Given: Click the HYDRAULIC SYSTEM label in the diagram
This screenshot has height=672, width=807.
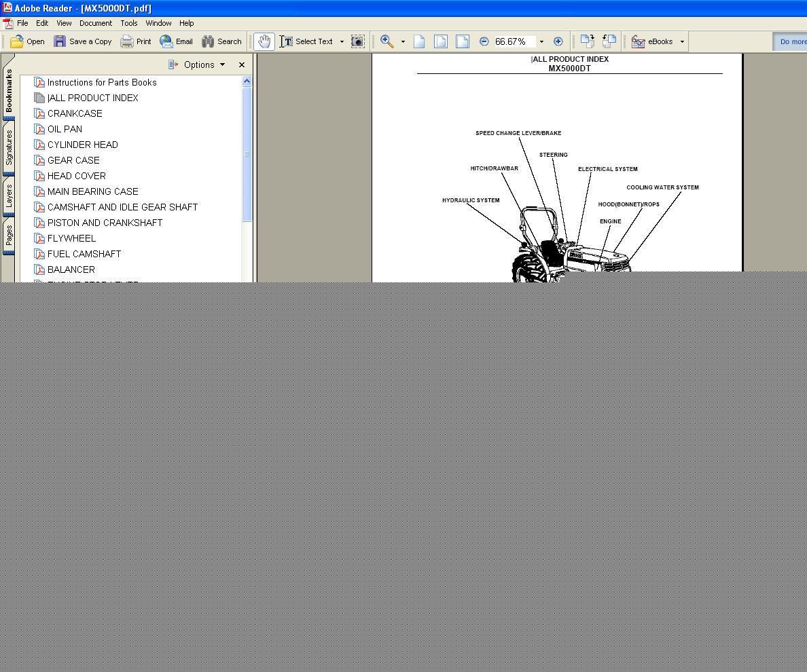Looking at the screenshot, I should tap(471, 200).
